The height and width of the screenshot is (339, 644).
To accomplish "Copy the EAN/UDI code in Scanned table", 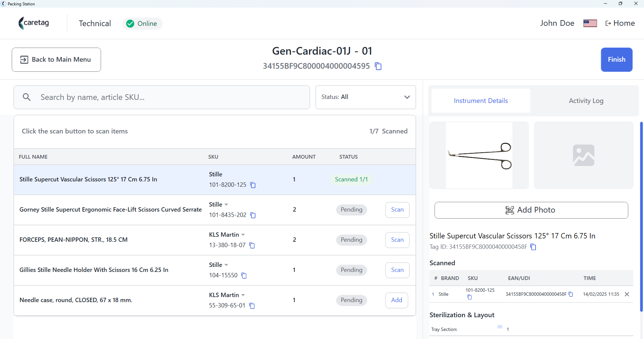I will [571, 294].
